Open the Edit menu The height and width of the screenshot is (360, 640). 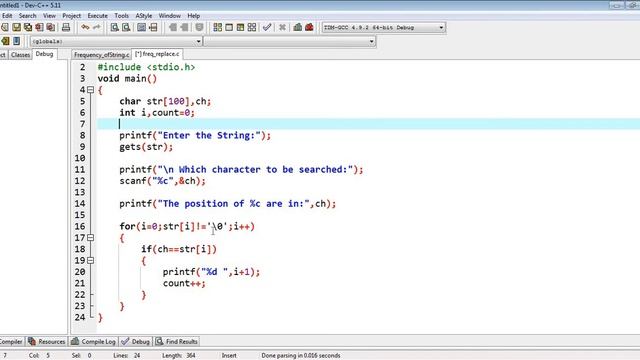point(7,16)
